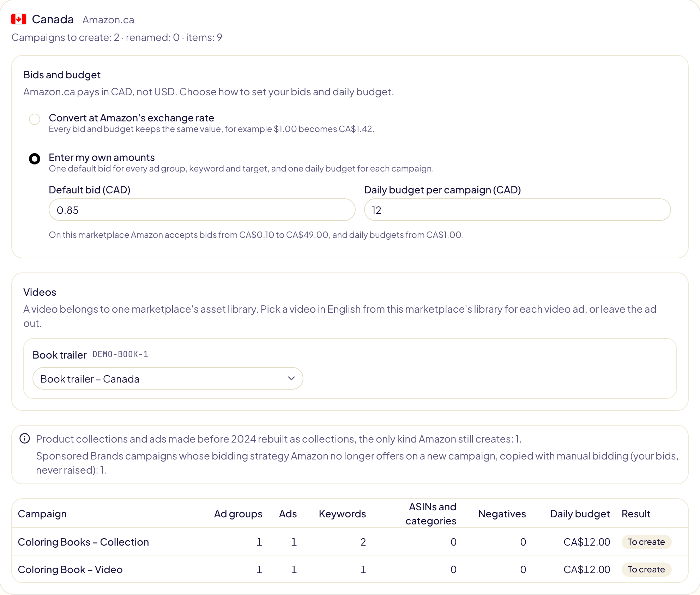Click CA$12.00 in Coloring Books – Collection row
Viewport: 700px width, 595px height.
click(x=587, y=542)
